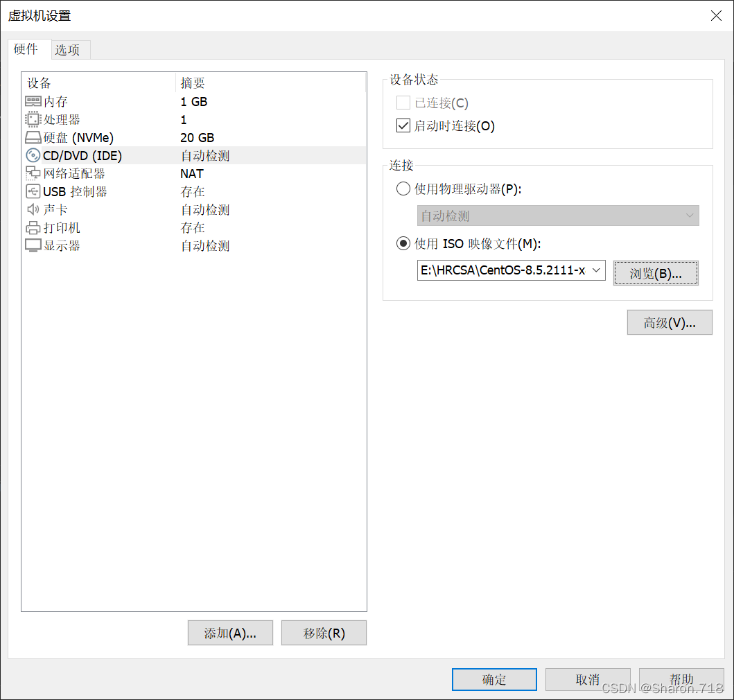This screenshot has height=700, width=734.
Task: Uncheck 启动时连接(O) checkbox
Action: click(403, 125)
